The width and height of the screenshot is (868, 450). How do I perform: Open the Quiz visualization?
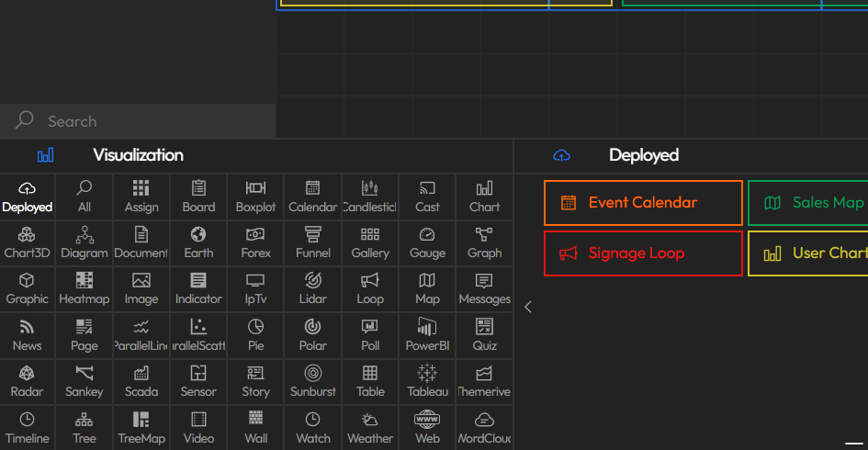pos(484,335)
